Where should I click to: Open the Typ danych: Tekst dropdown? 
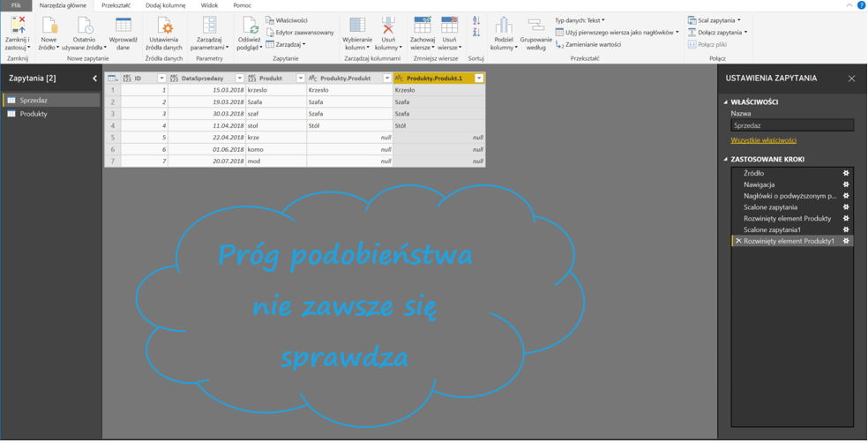coord(580,20)
